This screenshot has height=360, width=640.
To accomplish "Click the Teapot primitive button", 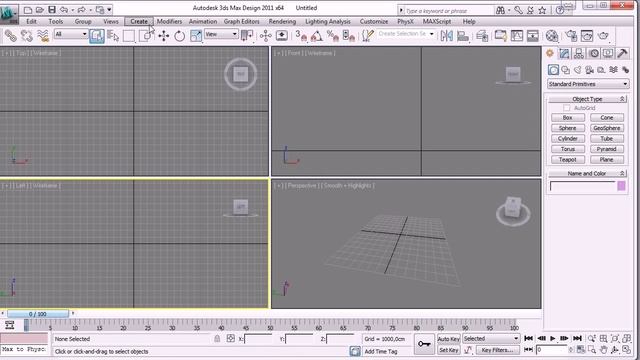I will (568, 160).
